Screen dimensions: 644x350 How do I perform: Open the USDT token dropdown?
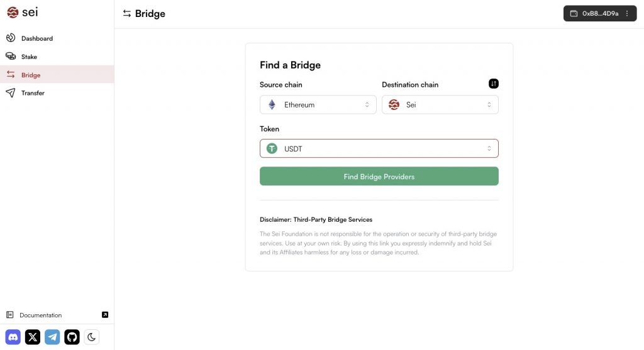379,148
